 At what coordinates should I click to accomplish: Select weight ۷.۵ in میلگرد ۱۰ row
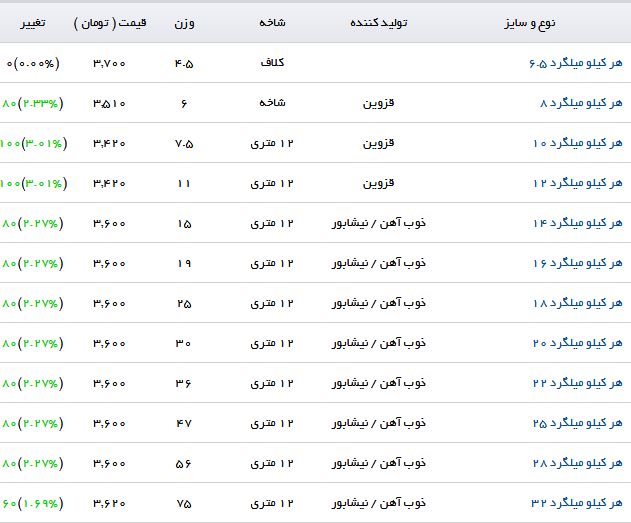click(184, 144)
